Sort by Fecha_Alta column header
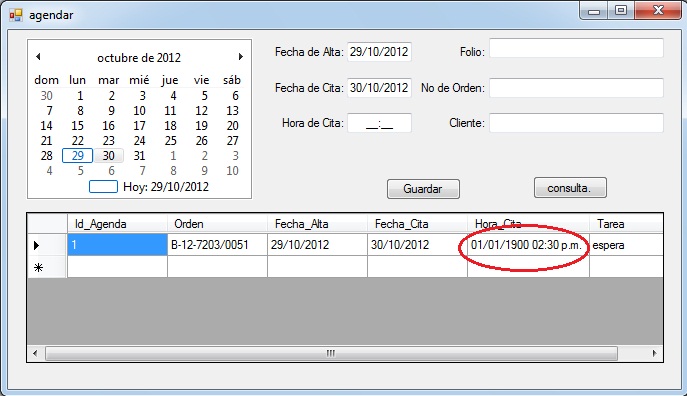687x396 pixels. [x=317, y=224]
